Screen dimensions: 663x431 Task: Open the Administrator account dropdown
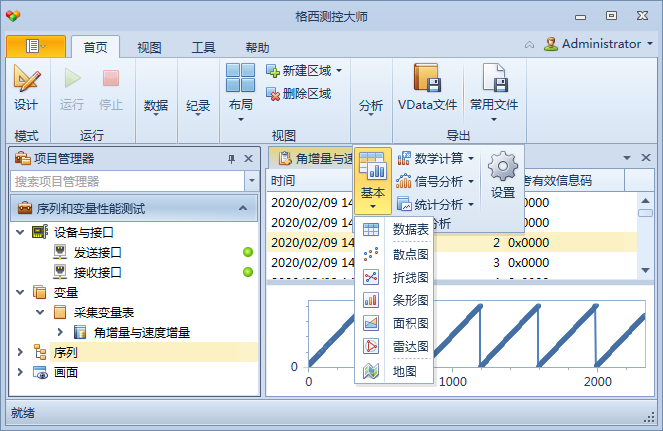click(x=650, y=44)
